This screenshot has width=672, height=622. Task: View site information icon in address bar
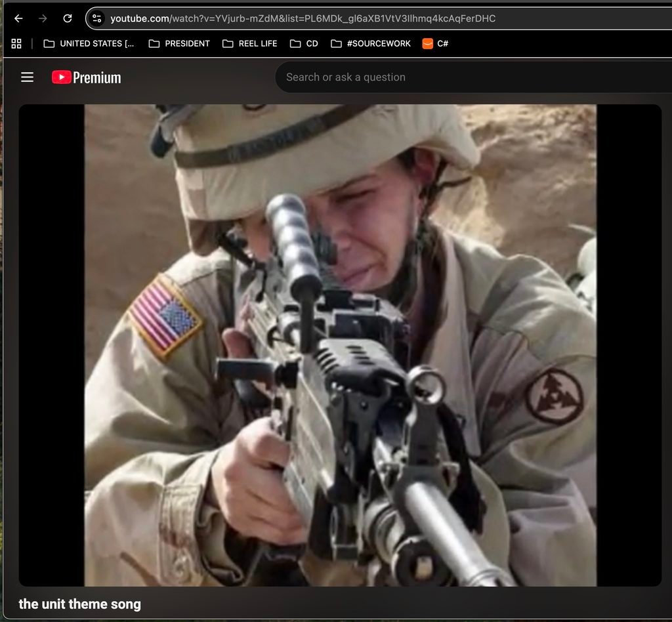tap(97, 18)
